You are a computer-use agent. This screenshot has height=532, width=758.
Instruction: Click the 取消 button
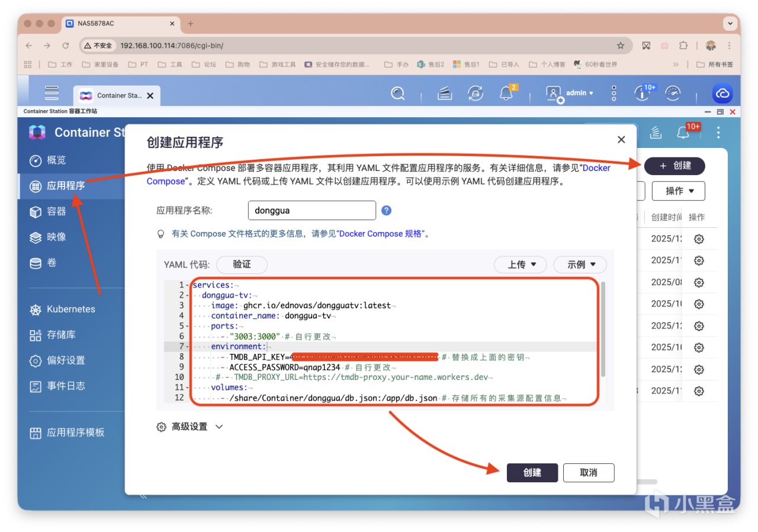(x=589, y=473)
